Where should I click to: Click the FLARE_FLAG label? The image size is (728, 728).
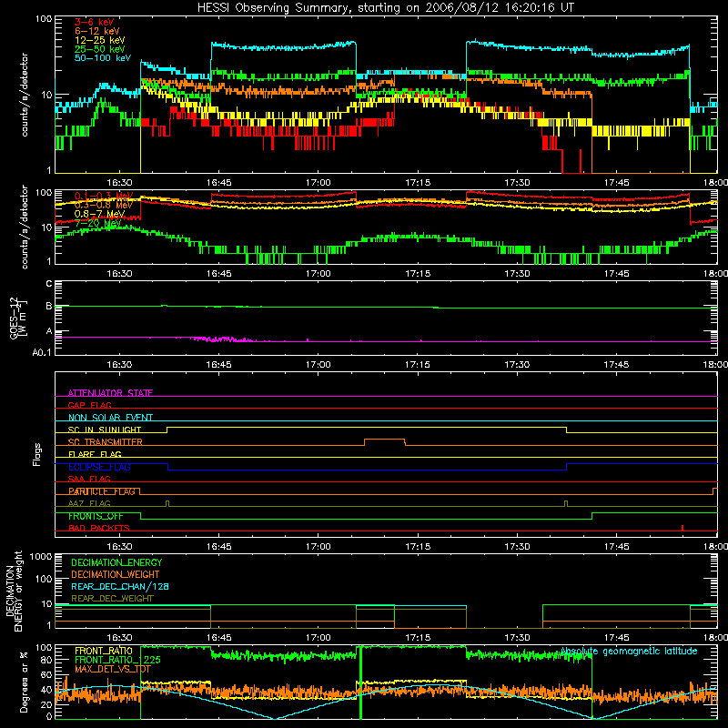click(95, 454)
